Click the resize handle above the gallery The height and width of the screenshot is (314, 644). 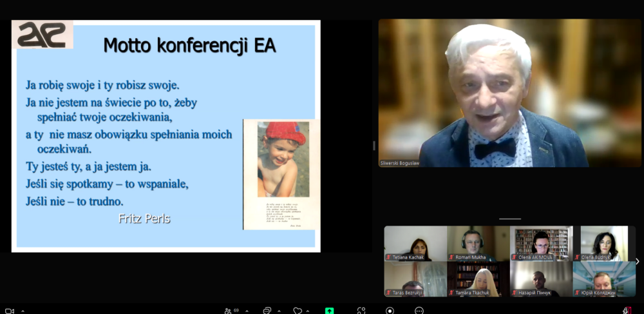pos(510,219)
